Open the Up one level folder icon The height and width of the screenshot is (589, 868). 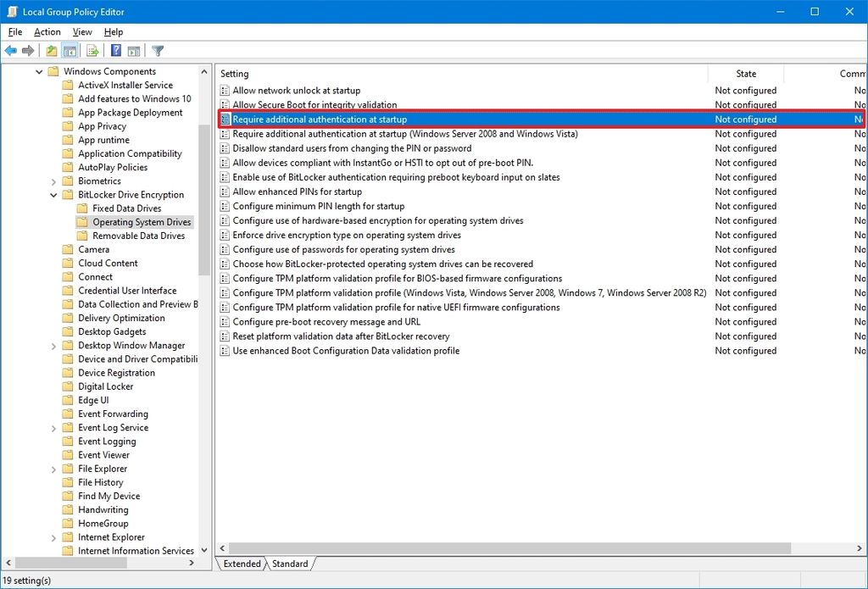point(50,50)
